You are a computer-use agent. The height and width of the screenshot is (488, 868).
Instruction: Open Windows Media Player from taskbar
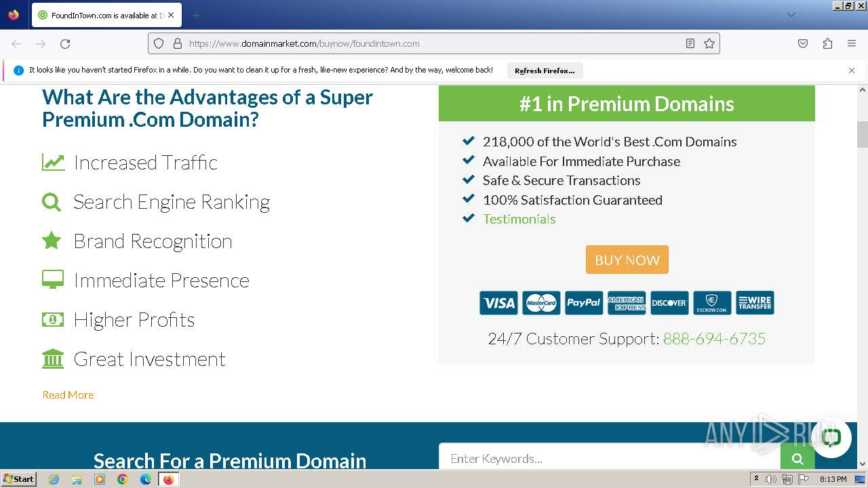pos(100,479)
